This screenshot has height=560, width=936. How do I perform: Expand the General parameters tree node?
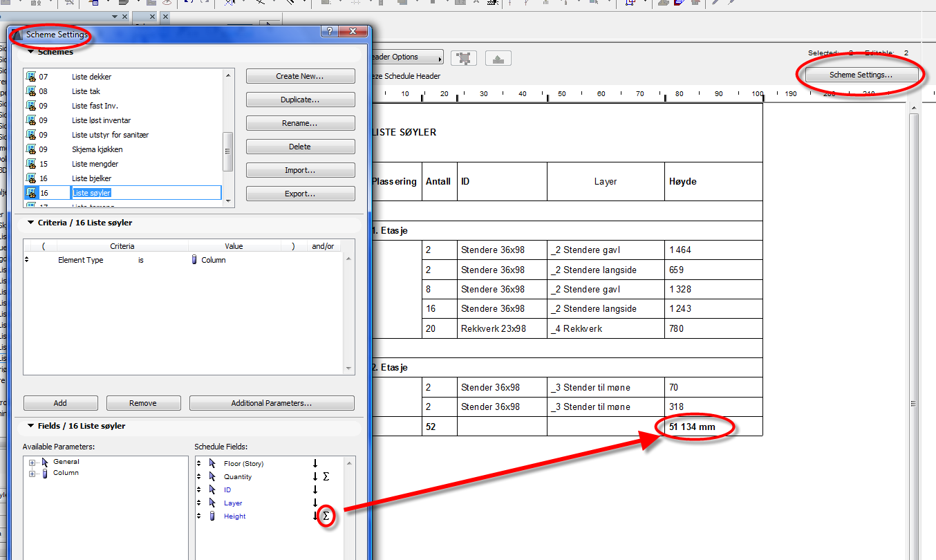coord(32,462)
